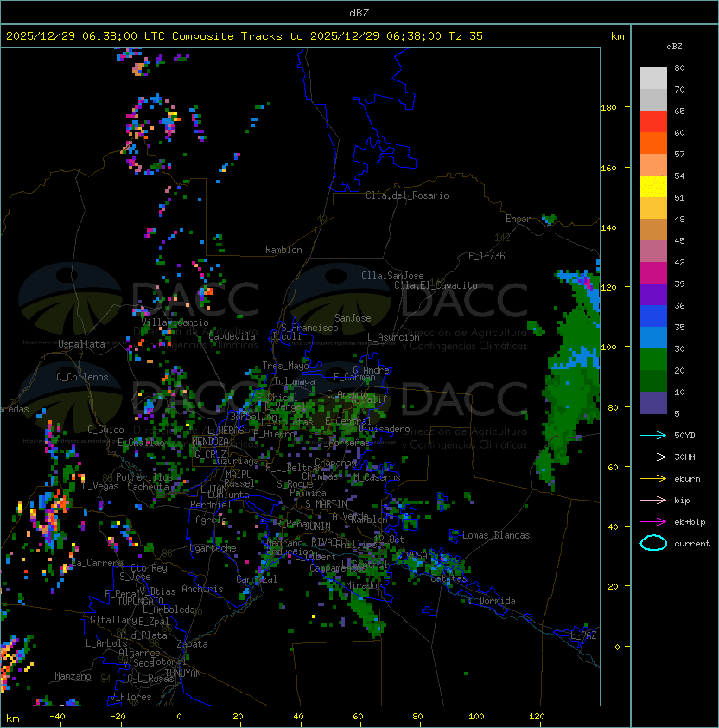The image size is (719, 728).
Task: Click the Ugarteche map label
Action: [x=213, y=548]
